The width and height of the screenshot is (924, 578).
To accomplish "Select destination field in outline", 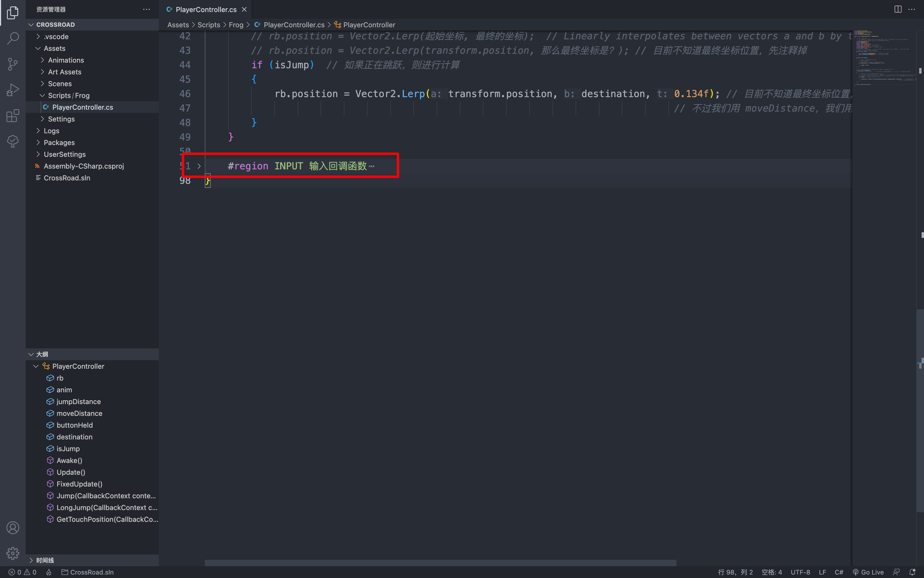I will [x=92, y=437].
